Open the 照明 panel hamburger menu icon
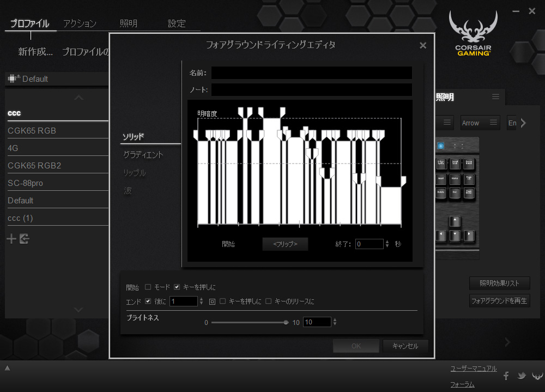The width and height of the screenshot is (545, 392). point(495,97)
